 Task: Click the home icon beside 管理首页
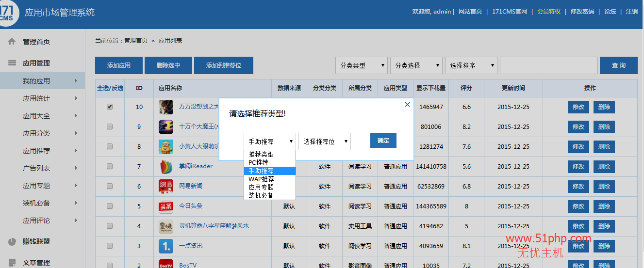12,42
